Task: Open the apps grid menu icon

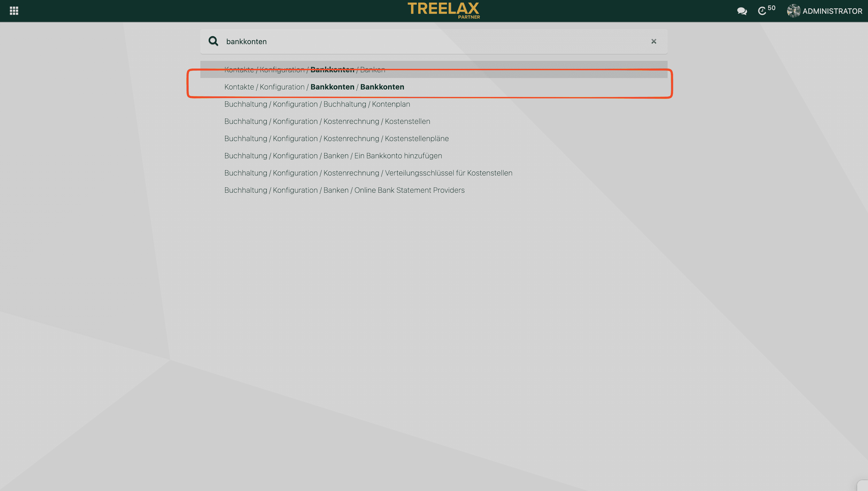Action: [x=14, y=11]
